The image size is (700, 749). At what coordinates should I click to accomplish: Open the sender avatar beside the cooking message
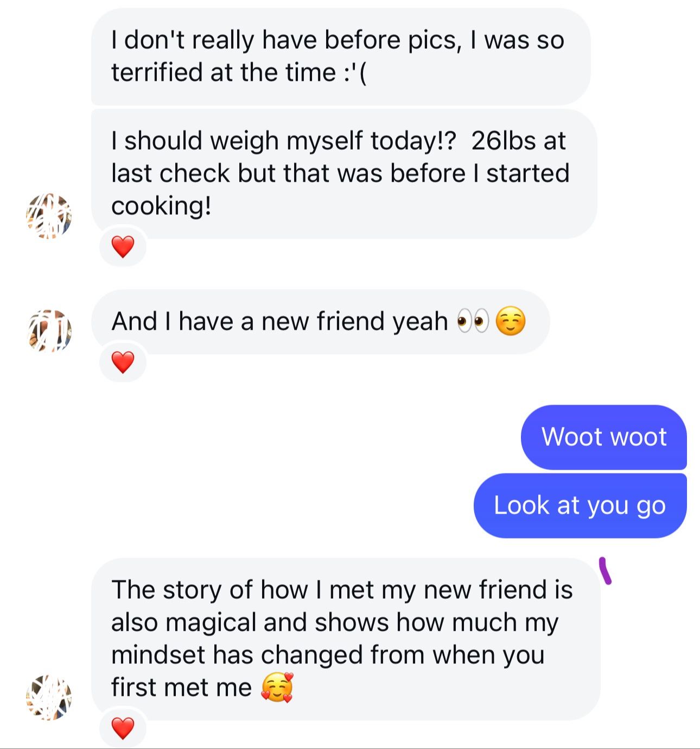point(49,216)
